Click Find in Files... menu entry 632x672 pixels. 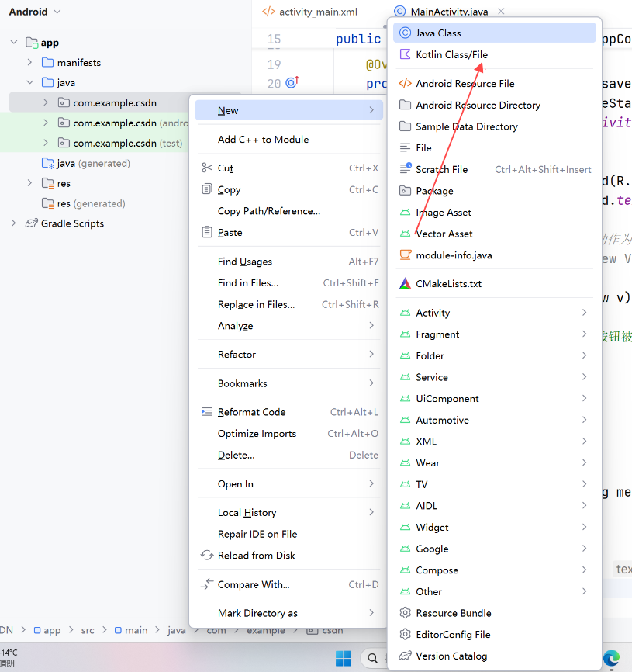[289, 283]
